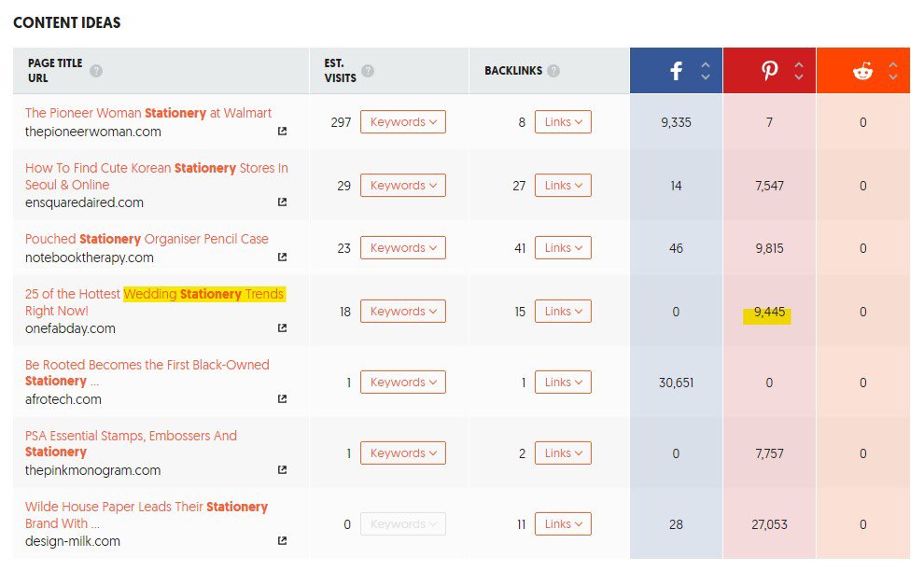The image size is (924, 571).
Task: Expand Keywords dropdown for Pioneer Woman row
Action: [x=403, y=122]
